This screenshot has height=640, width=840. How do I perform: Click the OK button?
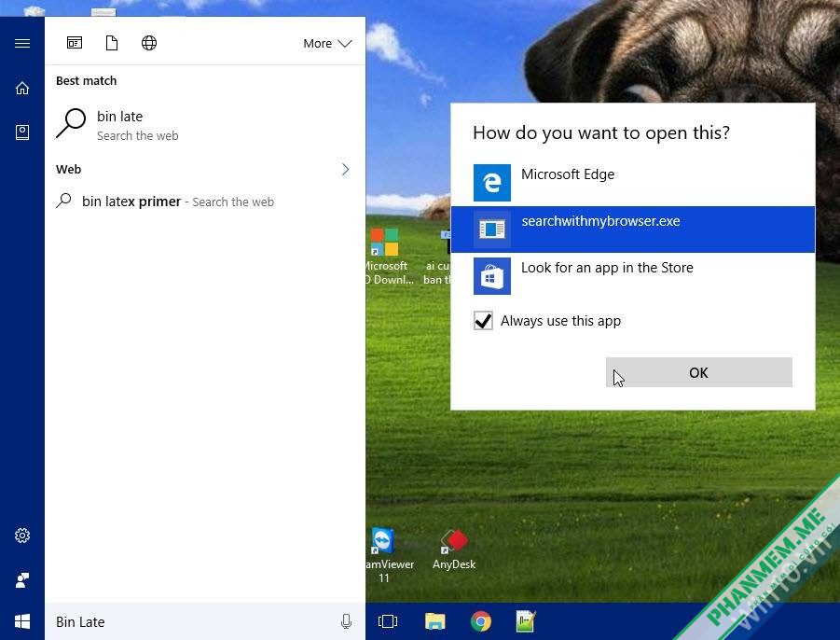(698, 372)
